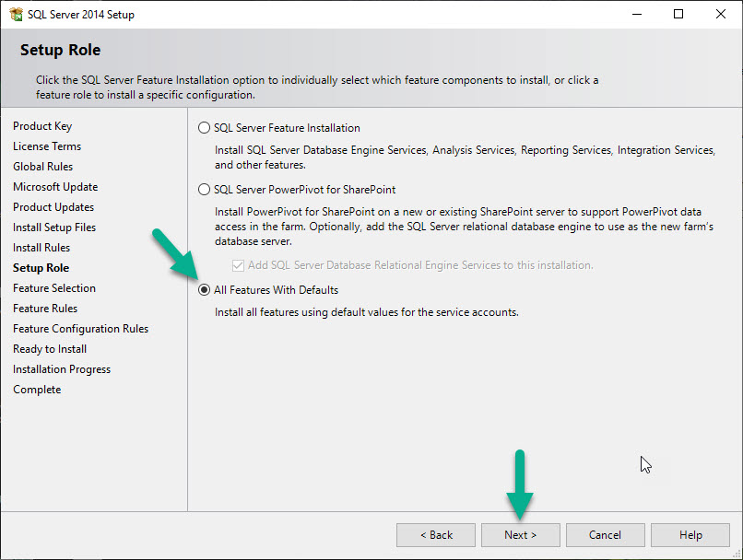Image resolution: width=743 pixels, height=560 pixels.
Task: Select Product Key step in sidebar
Action: (x=42, y=126)
